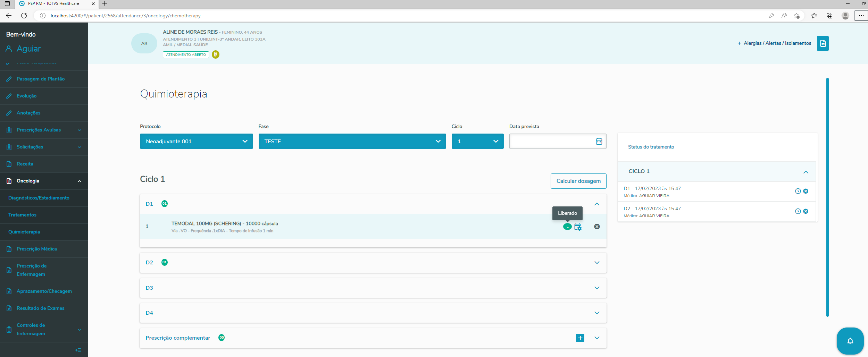This screenshot has width=868, height=357.
Task: Open Resultado de Exames in the sidebar
Action: click(x=44, y=308)
